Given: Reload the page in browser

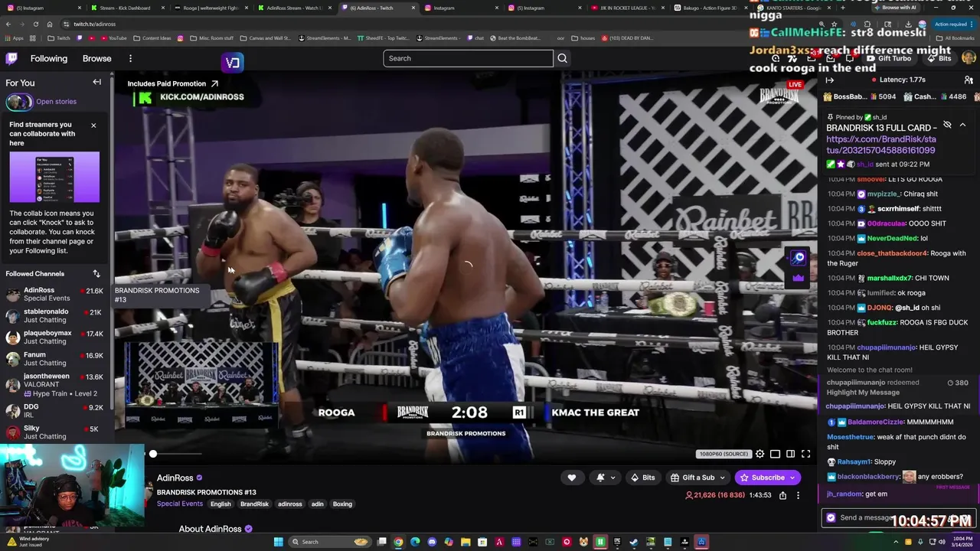Looking at the screenshot, I should tap(35, 24).
